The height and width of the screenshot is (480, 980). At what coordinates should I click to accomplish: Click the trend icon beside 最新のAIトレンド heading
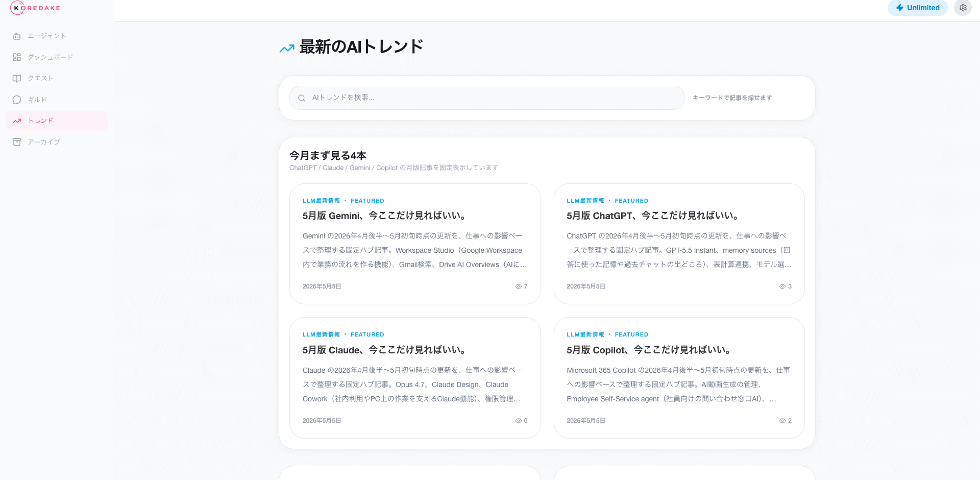[x=287, y=48]
